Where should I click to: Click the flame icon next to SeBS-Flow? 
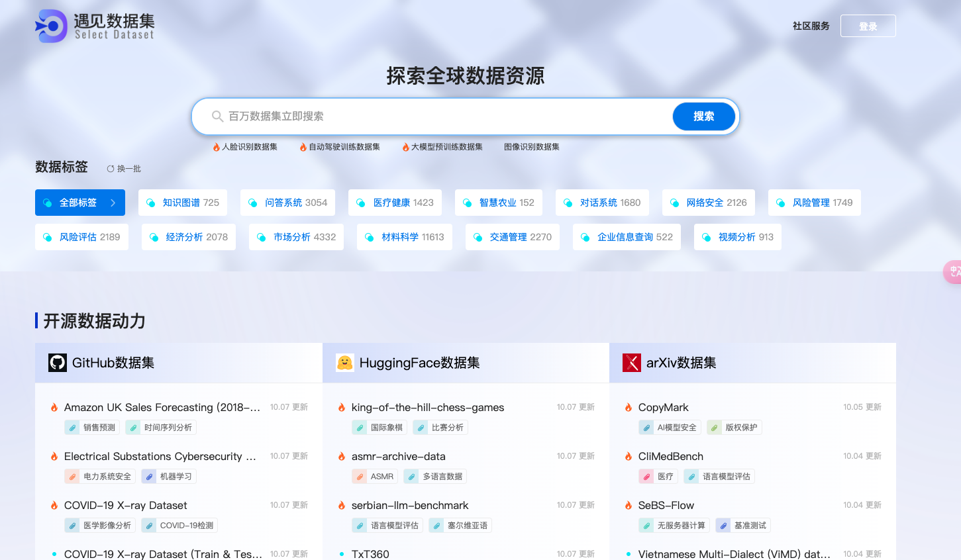coord(629,506)
